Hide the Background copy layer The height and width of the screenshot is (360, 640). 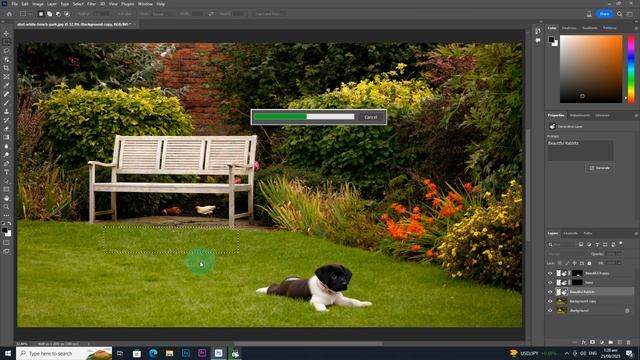tap(550, 301)
